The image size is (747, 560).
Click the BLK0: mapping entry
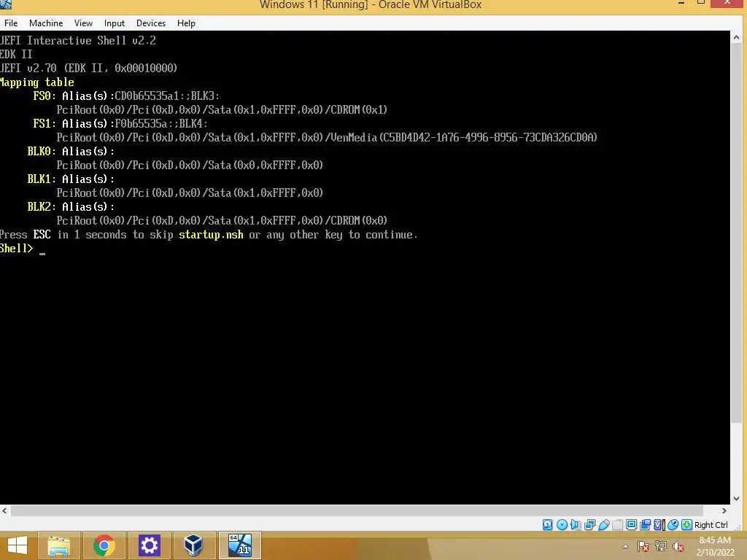[42, 151]
